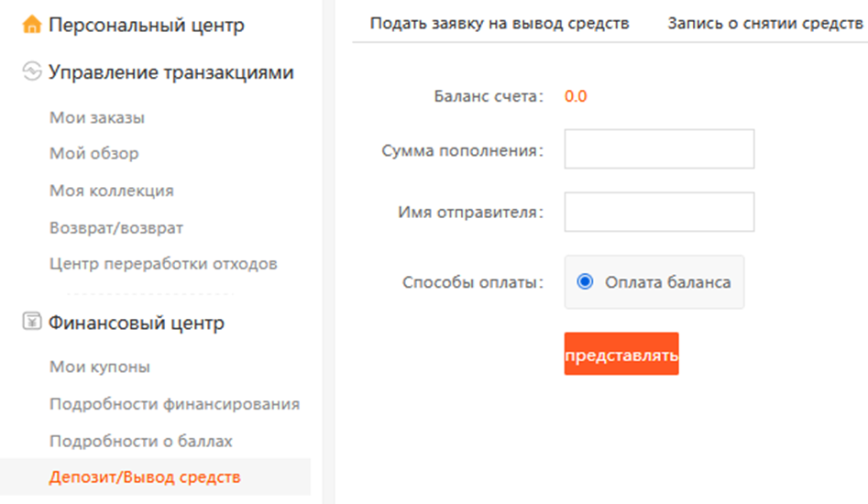Open the Подать заявку на вывод средств tab
868x504 pixels.
pyautogui.click(x=500, y=23)
